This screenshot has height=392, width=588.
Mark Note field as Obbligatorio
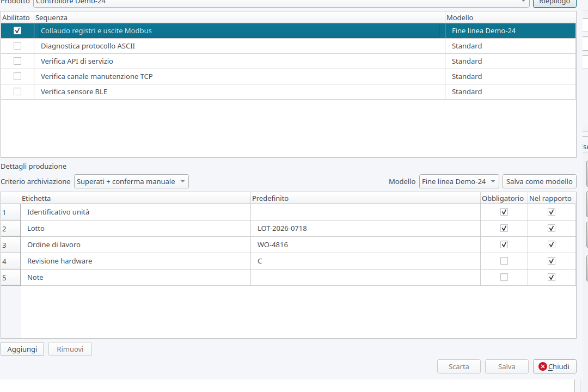[x=504, y=277]
